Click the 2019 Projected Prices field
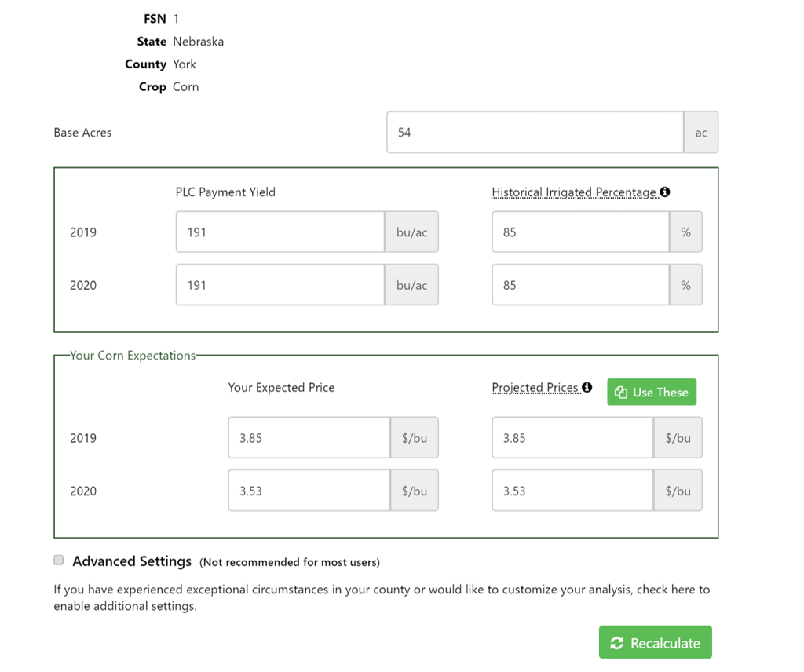804x672 pixels. pos(572,438)
